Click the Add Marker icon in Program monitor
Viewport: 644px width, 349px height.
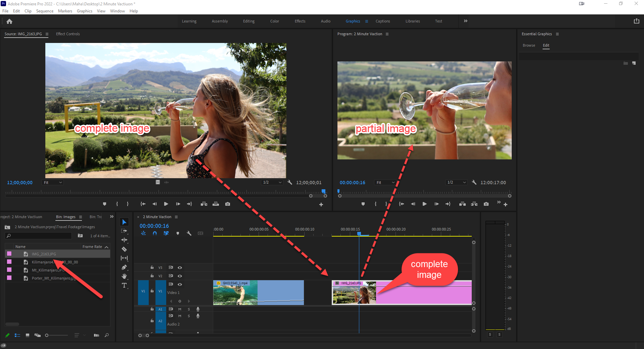point(363,204)
